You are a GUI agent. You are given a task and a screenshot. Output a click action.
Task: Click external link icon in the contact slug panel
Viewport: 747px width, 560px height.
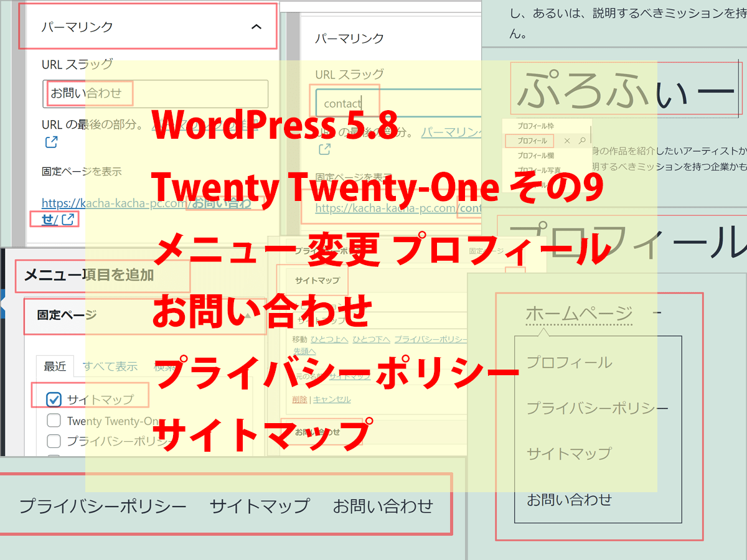[324, 149]
